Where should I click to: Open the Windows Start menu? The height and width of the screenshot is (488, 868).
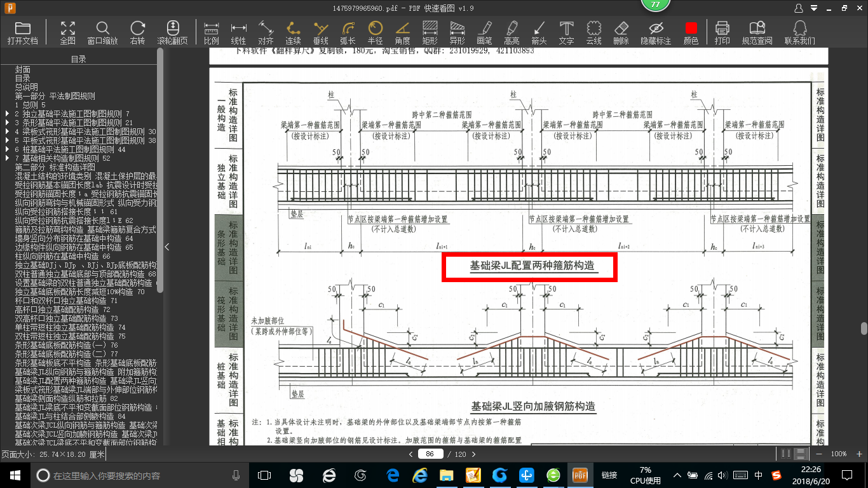click(x=15, y=475)
